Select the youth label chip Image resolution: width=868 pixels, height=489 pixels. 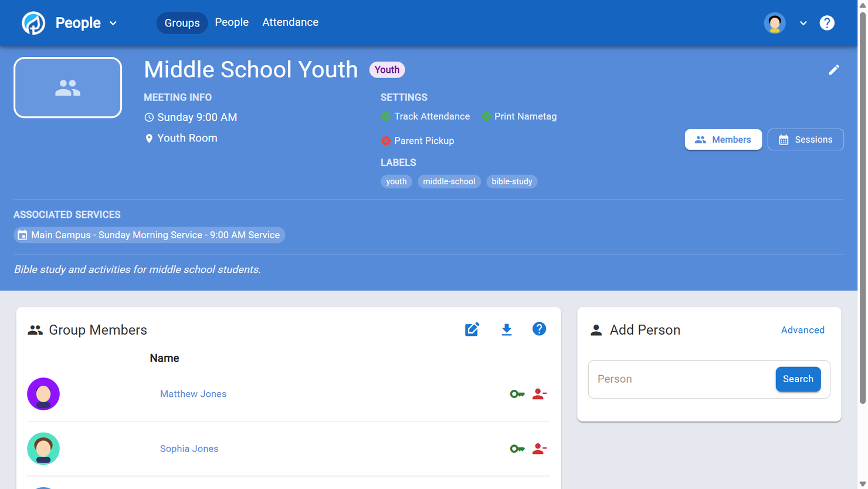click(x=396, y=181)
